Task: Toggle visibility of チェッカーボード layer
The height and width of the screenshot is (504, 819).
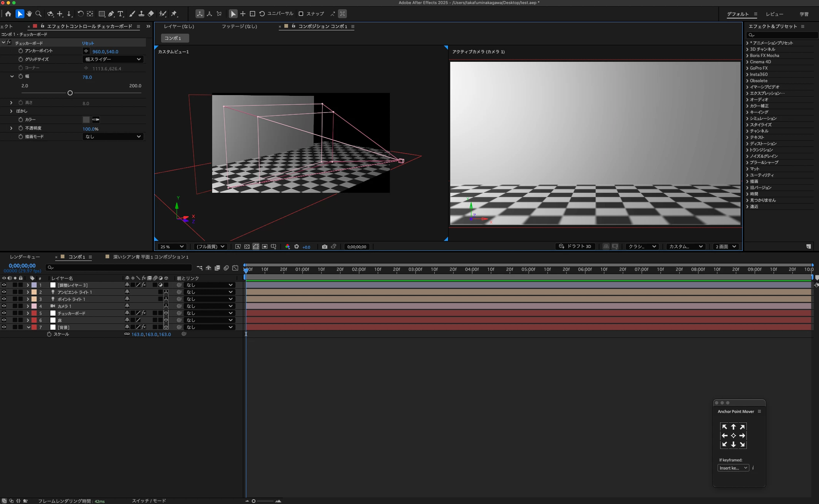Action: tap(4, 313)
